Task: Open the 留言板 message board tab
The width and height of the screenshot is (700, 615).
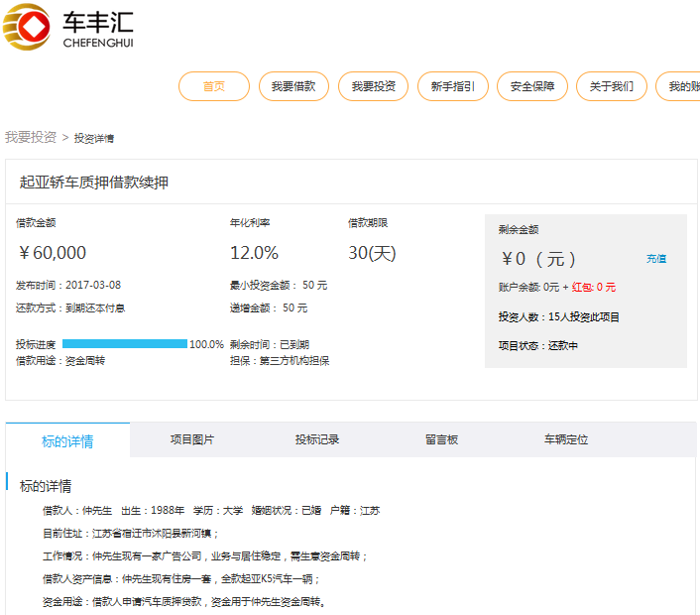Action: pyautogui.click(x=441, y=439)
